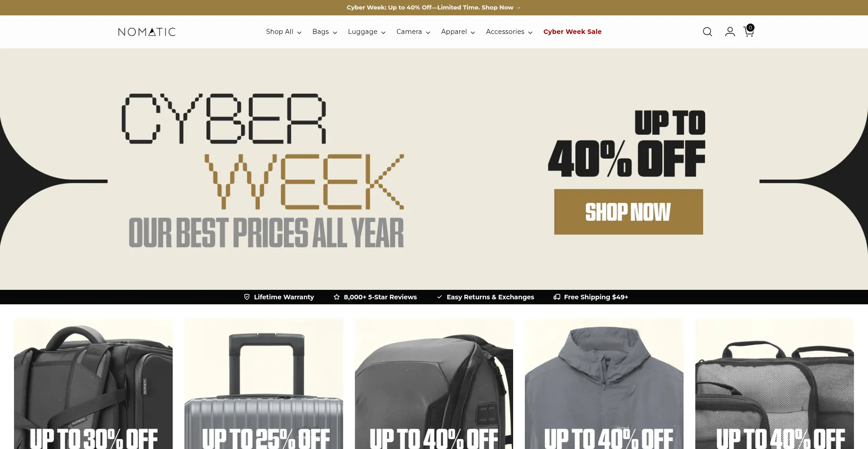Open the shopping cart icon

(x=749, y=31)
